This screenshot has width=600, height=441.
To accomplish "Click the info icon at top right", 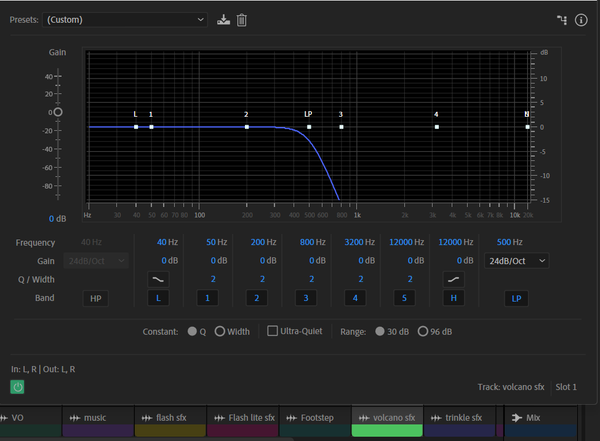I will click(x=581, y=20).
